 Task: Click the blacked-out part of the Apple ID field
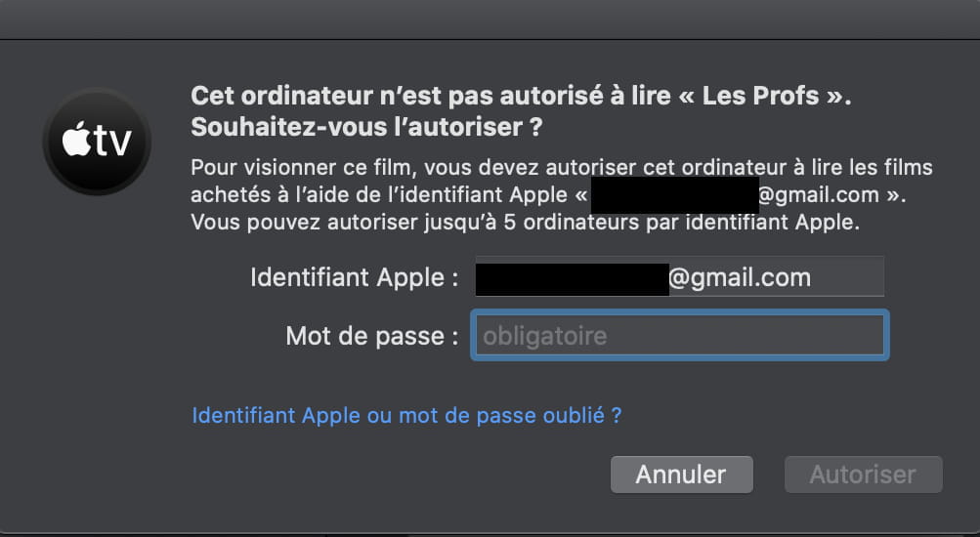[x=572, y=279]
